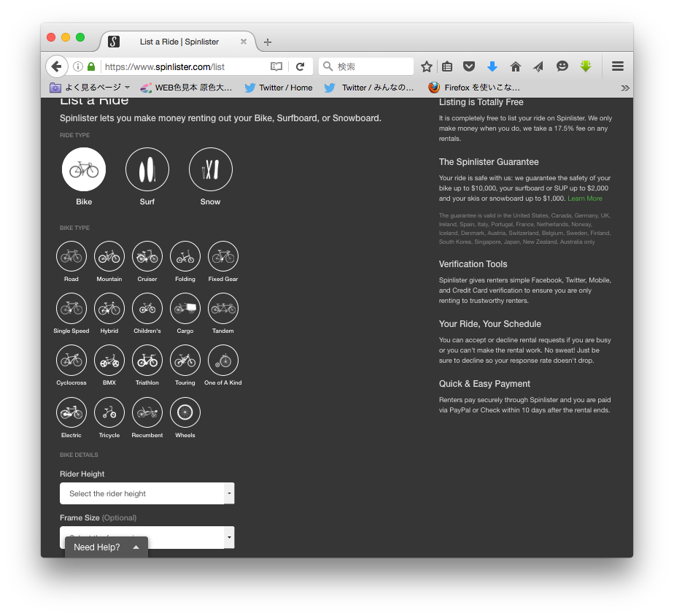Open the Firefox を使いこな bookmark
Image resolution: width=674 pixels, height=616 pixels.
(x=474, y=88)
